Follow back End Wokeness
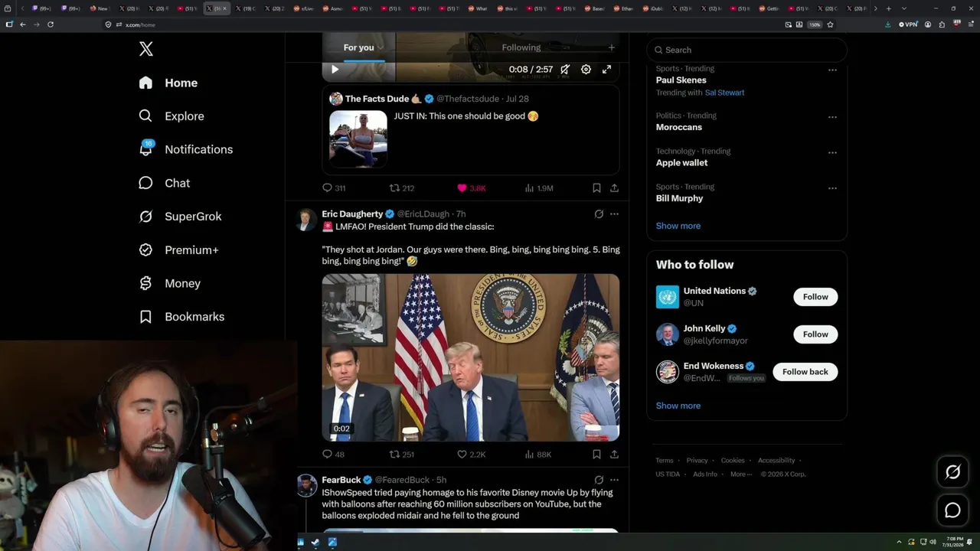 click(x=805, y=372)
